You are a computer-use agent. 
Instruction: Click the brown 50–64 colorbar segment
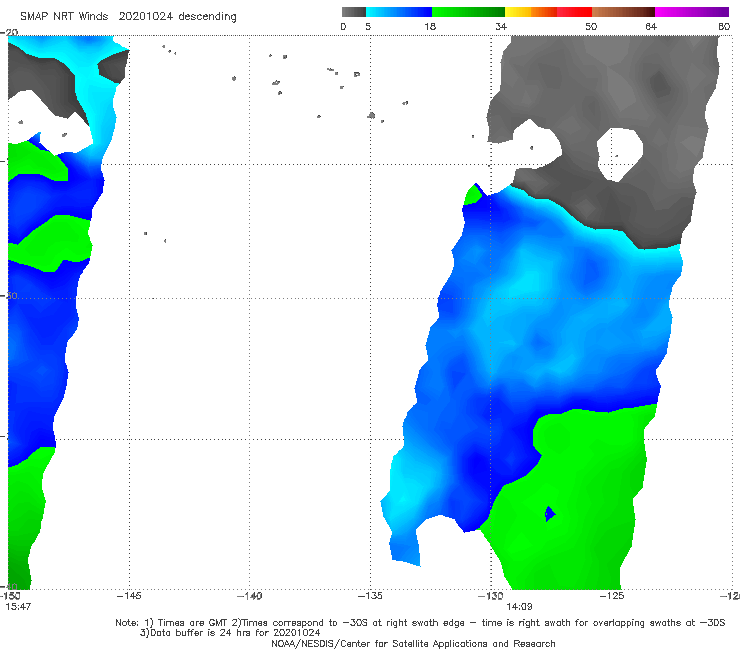623,12
